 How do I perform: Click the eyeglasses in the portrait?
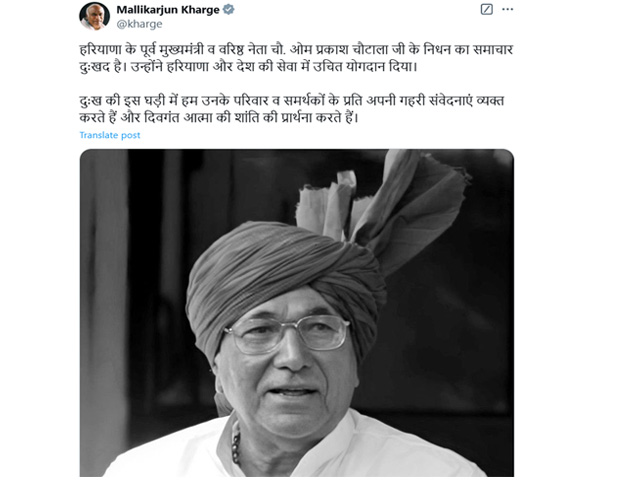(x=287, y=334)
